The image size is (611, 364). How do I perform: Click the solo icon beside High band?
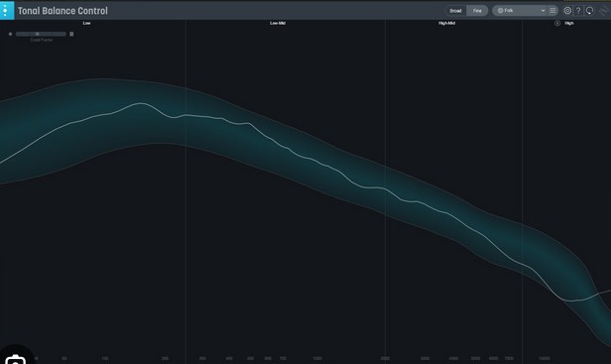tap(557, 23)
